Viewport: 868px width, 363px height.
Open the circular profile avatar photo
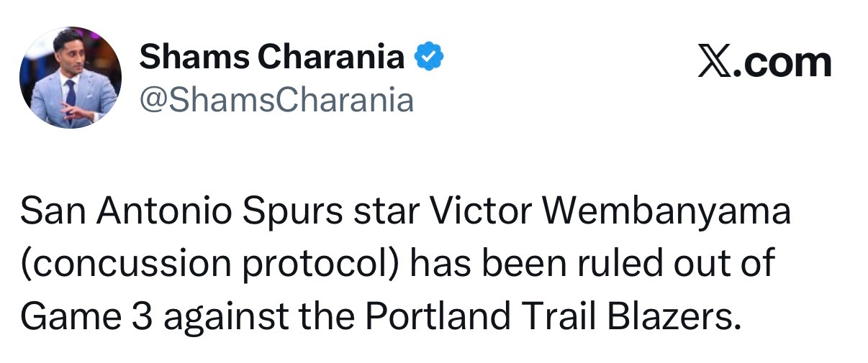pos(71,78)
